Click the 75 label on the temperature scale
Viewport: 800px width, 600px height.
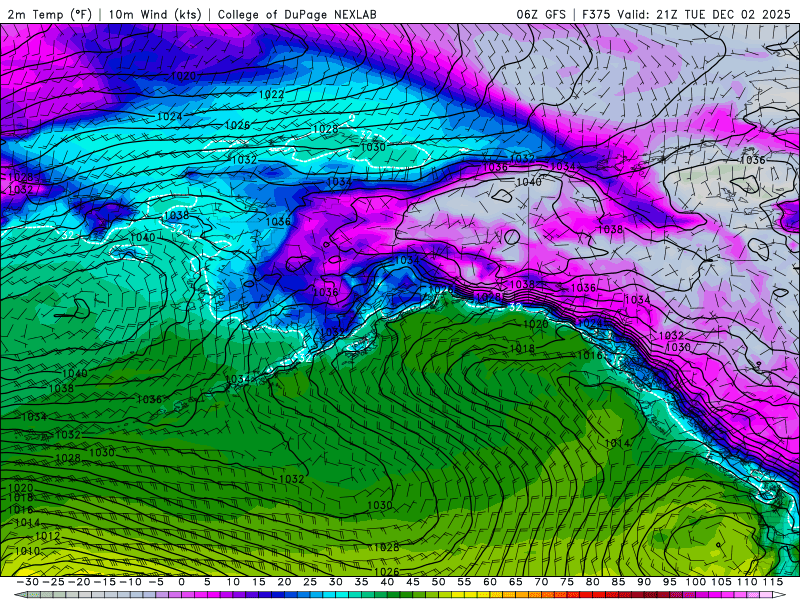[567, 582]
